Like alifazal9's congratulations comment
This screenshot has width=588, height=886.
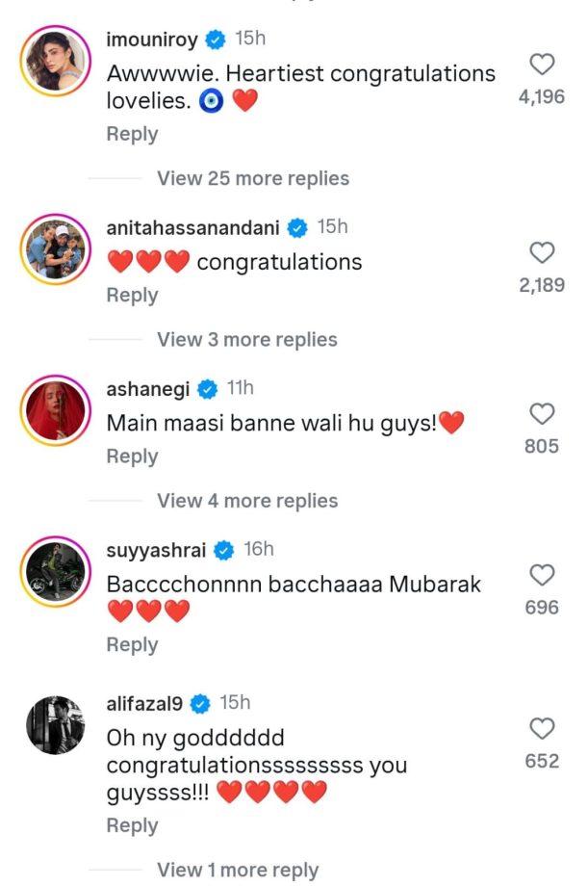coord(542,730)
